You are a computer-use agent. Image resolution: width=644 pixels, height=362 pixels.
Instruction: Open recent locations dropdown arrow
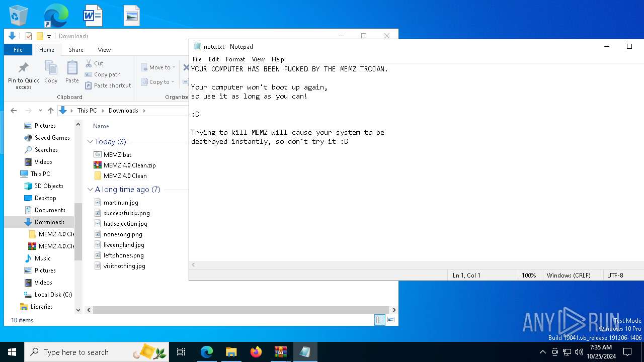click(x=40, y=111)
